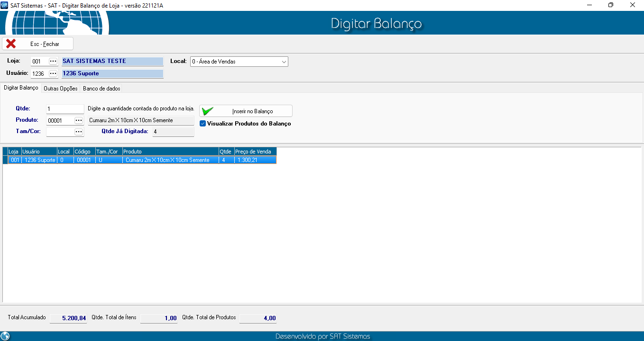This screenshot has height=341, width=644.
Task: Click the SAT app icon in title bar
Action: coord(5,5)
